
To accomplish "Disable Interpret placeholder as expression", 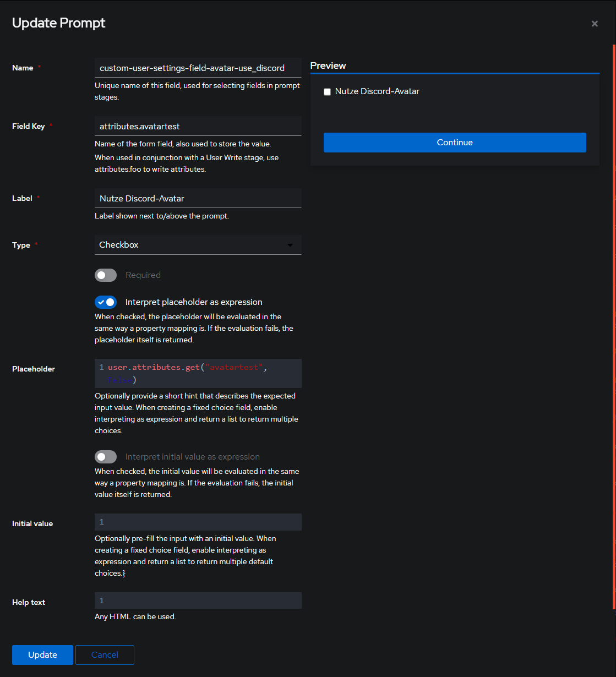I will 106,302.
